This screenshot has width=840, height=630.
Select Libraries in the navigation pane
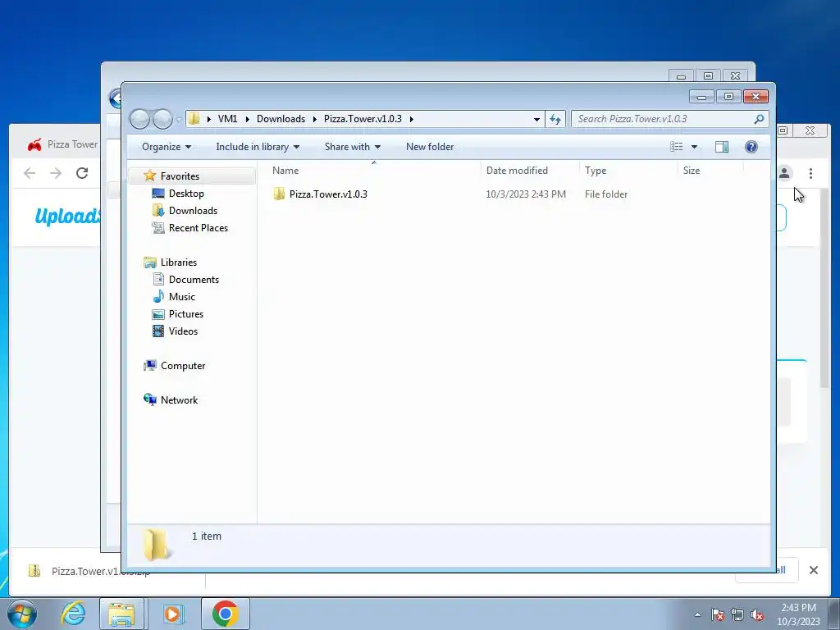point(179,262)
